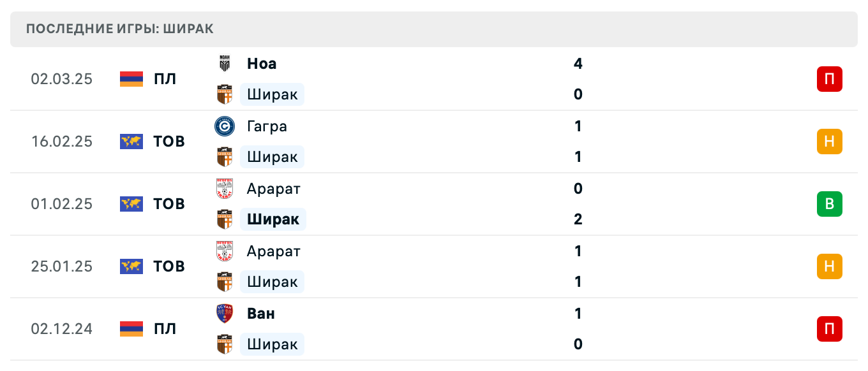Open the Ноа team link
Screen dimensions: 868x371
262,64
